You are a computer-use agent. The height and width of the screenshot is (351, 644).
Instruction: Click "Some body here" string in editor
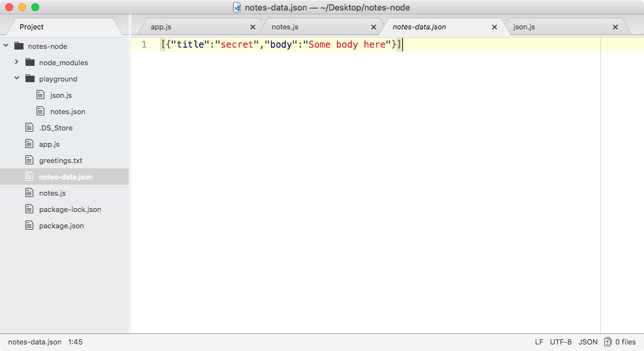(347, 44)
